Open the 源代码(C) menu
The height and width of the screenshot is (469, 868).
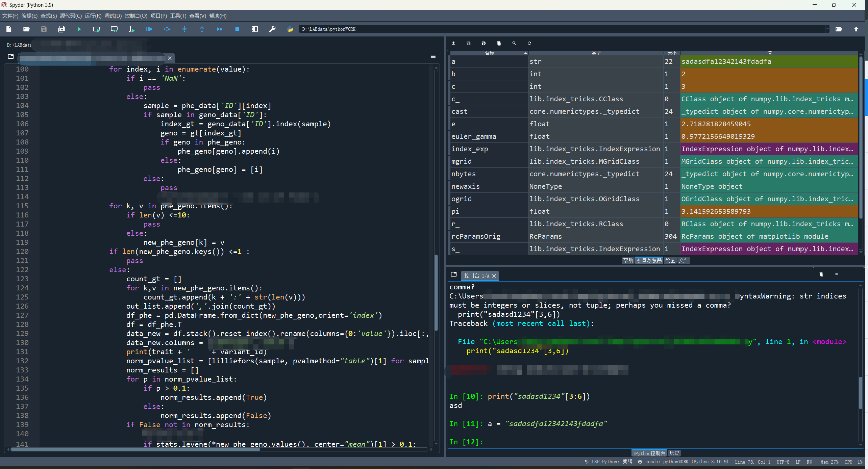pos(71,16)
